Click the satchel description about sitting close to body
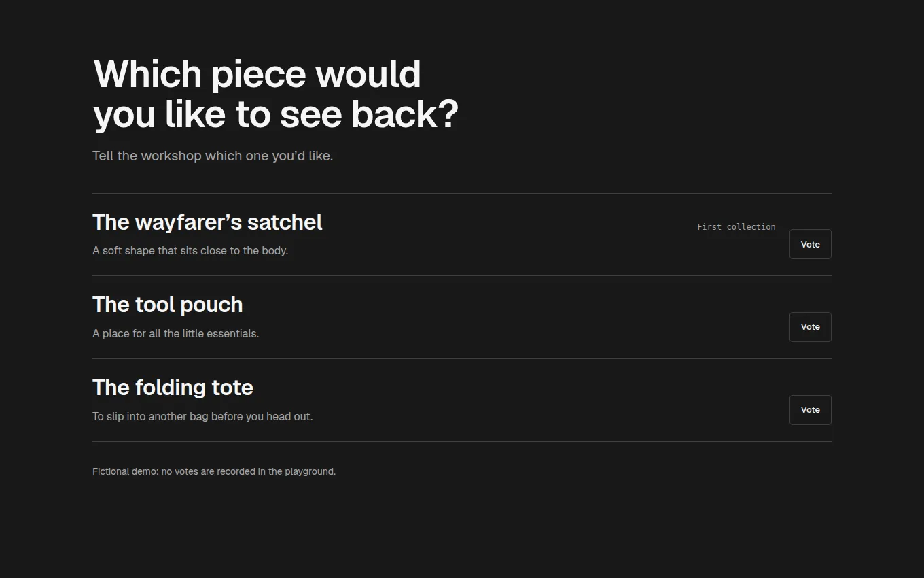The width and height of the screenshot is (924, 578). pos(190,250)
